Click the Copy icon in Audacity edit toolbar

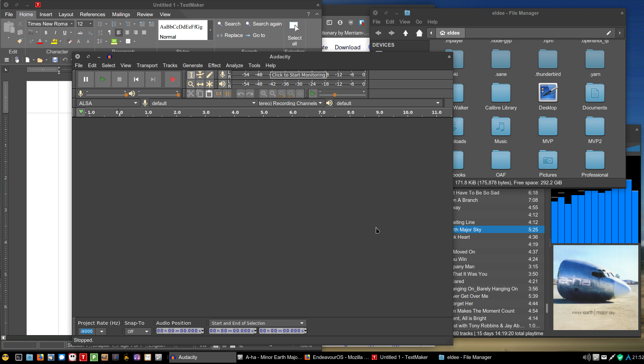pyautogui.click(x=200, y=94)
